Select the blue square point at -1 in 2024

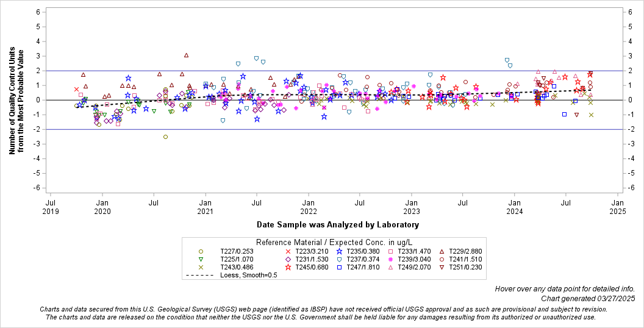click(x=564, y=114)
